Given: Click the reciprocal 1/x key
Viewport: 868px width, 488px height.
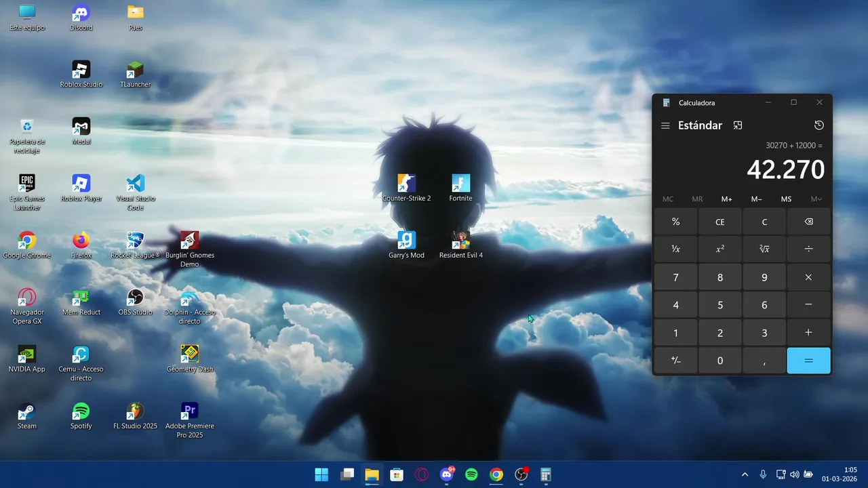Looking at the screenshot, I should [x=675, y=249].
